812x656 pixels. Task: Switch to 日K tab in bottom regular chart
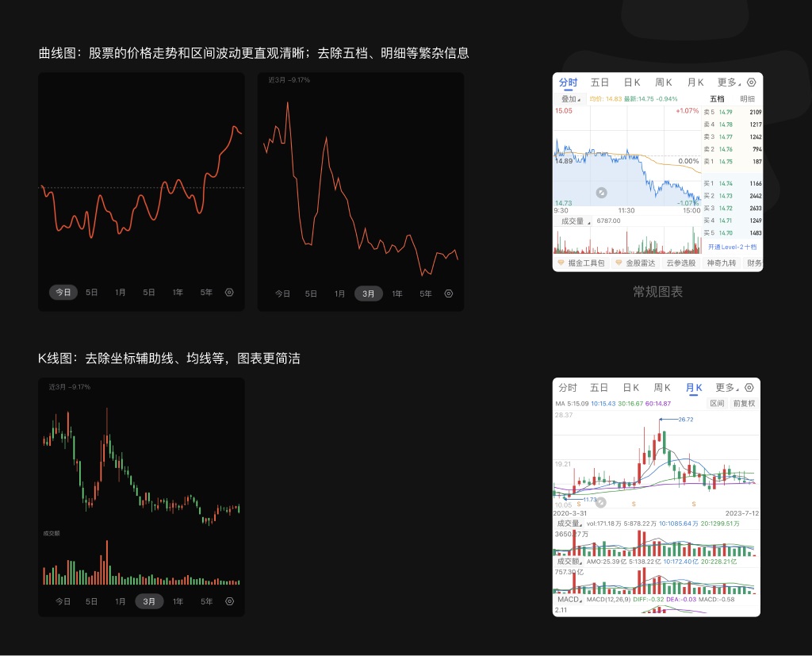[x=630, y=388]
